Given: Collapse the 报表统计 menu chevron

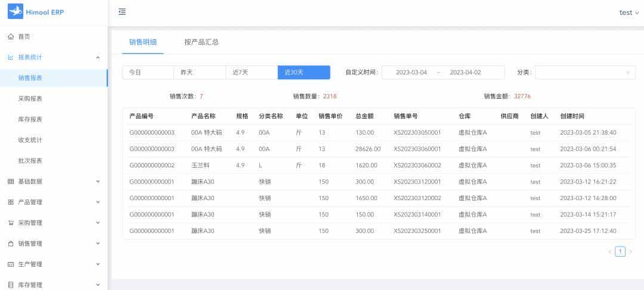Looking at the screenshot, I should [x=98, y=57].
